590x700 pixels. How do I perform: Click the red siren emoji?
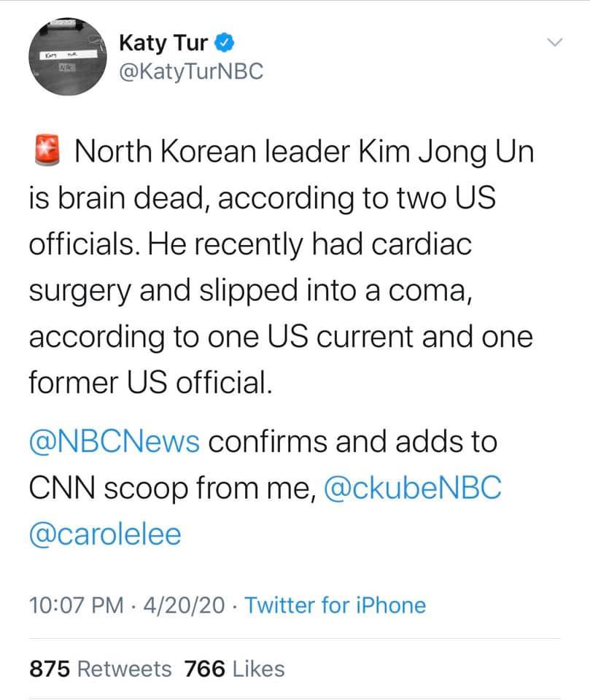tap(47, 150)
